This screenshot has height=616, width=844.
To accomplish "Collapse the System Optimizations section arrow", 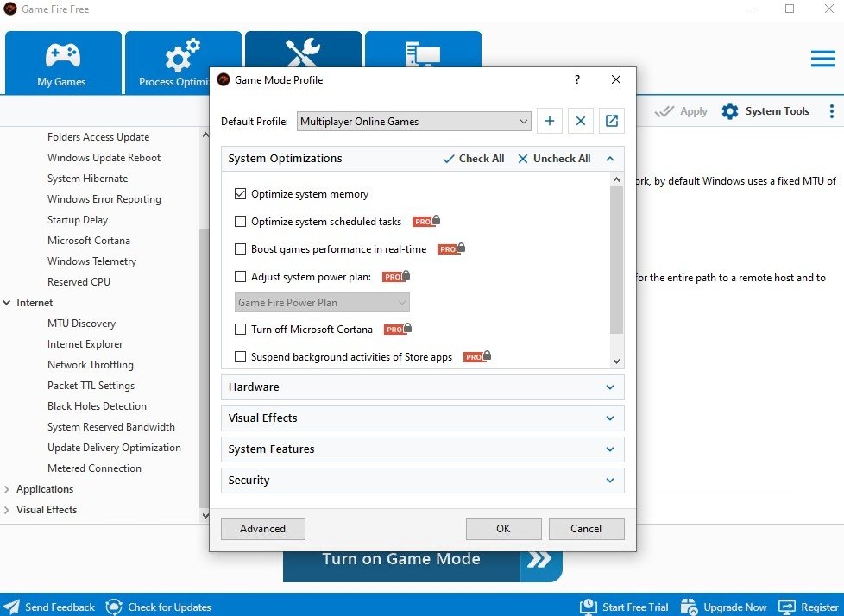I will point(610,159).
